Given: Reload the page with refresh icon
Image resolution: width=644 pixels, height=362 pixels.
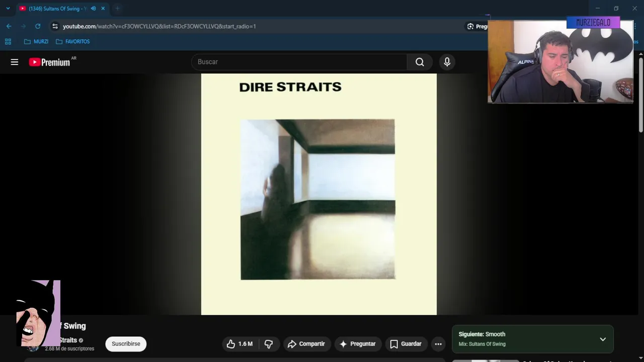Looking at the screenshot, I should [38, 26].
